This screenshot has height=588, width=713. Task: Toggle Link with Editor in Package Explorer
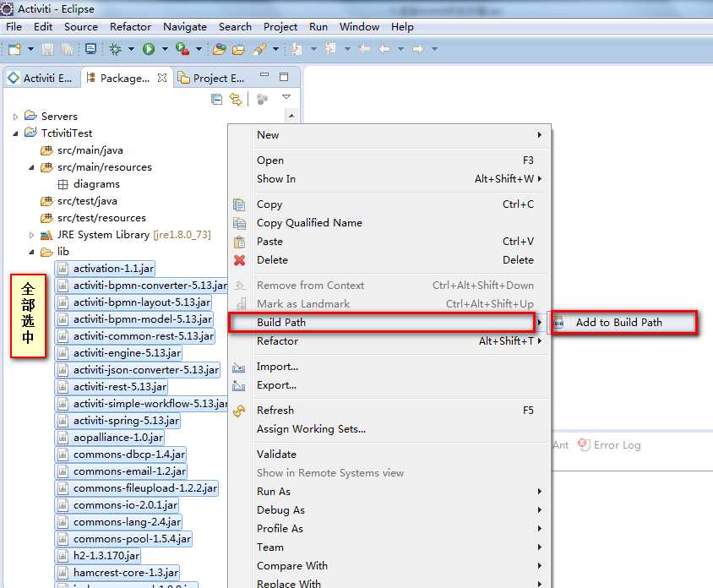pyautogui.click(x=236, y=99)
